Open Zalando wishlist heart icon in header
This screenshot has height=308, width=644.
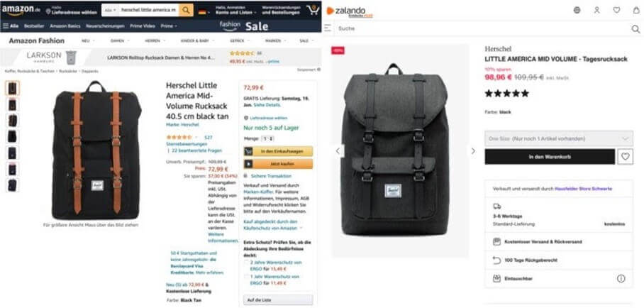616,10
